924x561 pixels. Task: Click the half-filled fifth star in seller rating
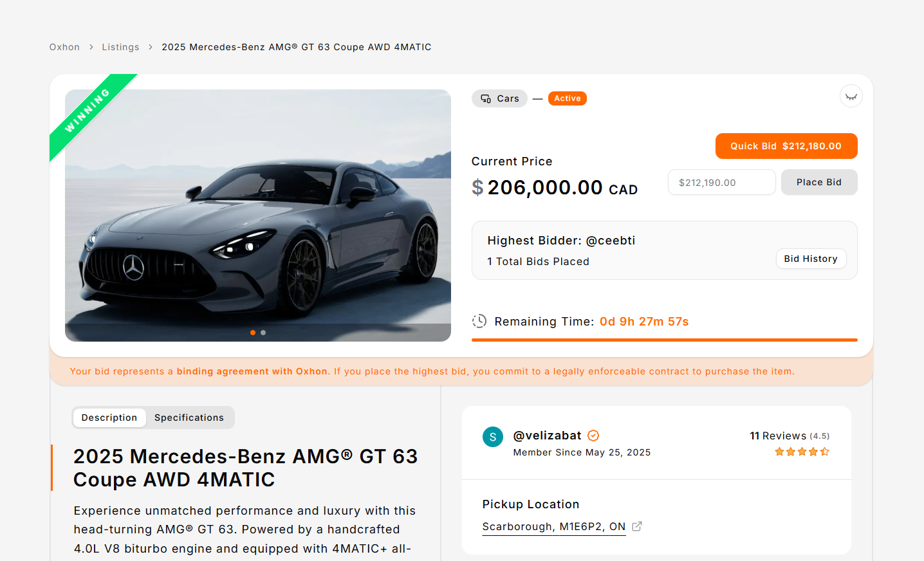(x=824, y=452)
